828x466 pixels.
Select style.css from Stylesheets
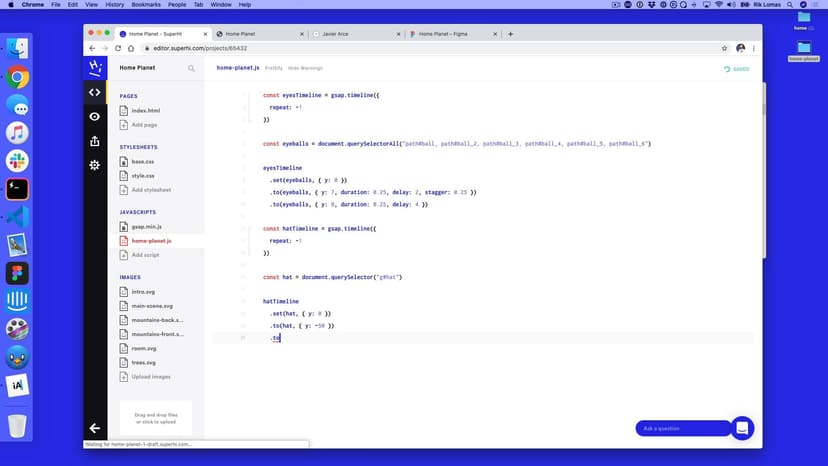tap(143, 175)
